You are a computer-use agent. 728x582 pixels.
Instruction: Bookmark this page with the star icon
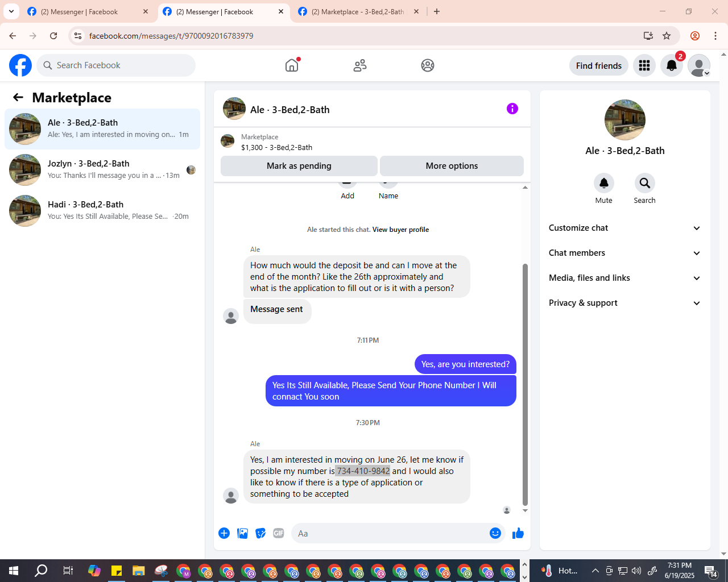coord(667,36)
